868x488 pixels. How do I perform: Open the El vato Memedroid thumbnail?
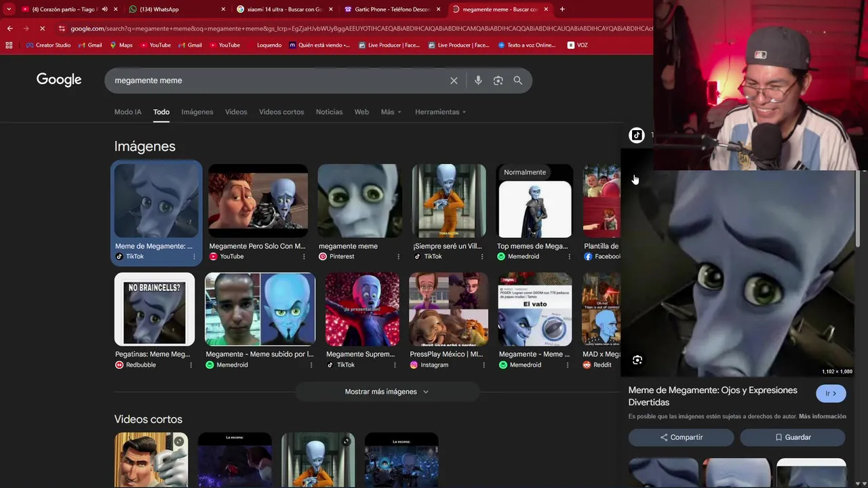[534, 309]
